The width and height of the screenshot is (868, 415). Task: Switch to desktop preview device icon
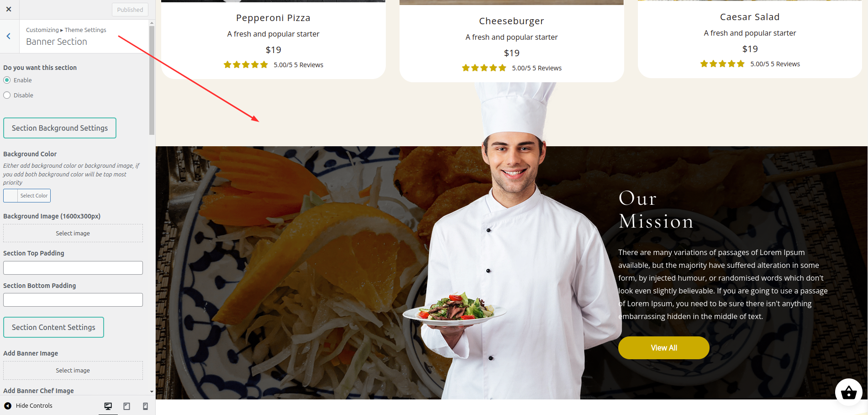click(x=108, y=406)
